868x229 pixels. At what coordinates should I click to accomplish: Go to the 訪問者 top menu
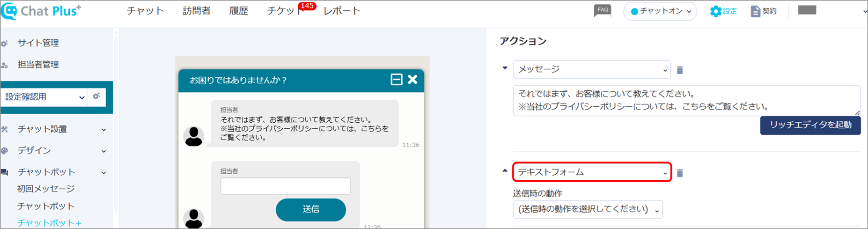[x=197, y=11]
